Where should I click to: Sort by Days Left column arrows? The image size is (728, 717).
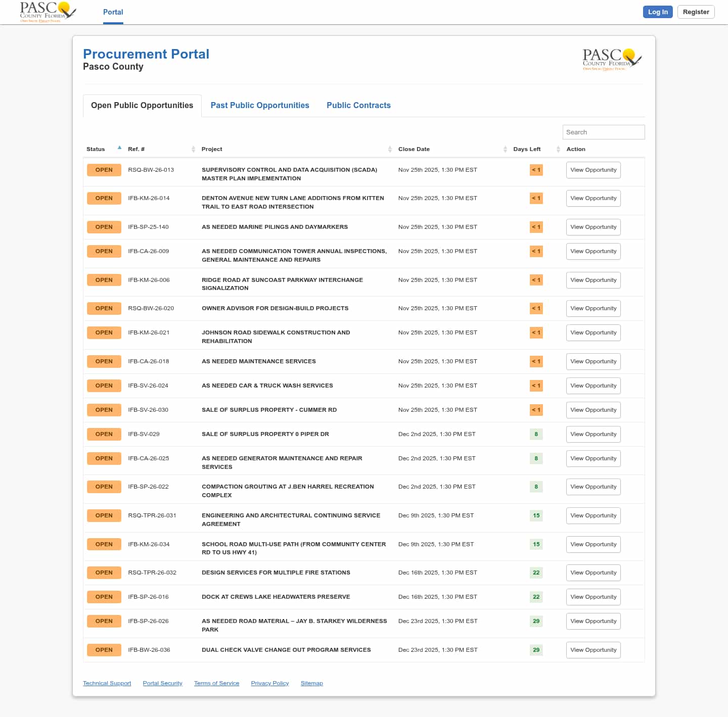(558, 149)
